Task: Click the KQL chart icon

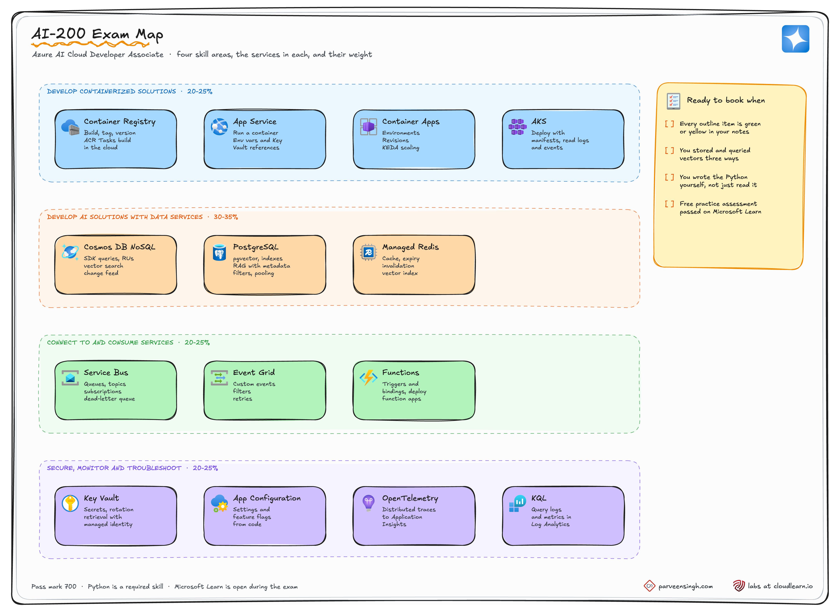Action: [x=517, y=503]
